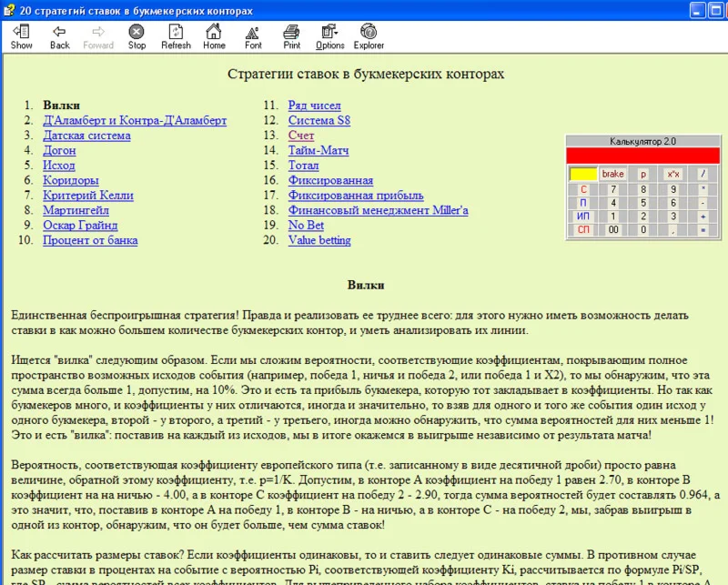Open the Счет link

(301, 136)
